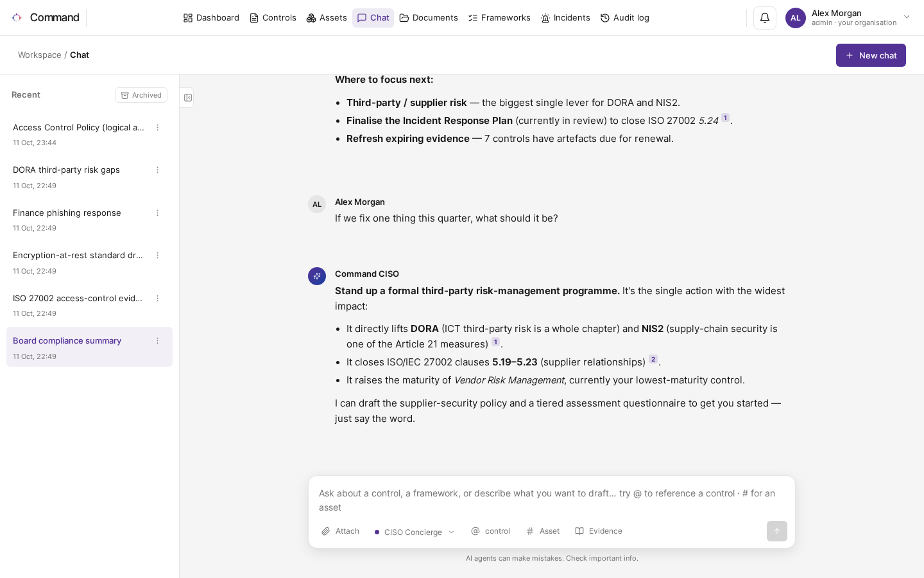The height and width of the screenshot is (578, 924).
Task: Show Archived chats
Action: (x=141, y=95)
